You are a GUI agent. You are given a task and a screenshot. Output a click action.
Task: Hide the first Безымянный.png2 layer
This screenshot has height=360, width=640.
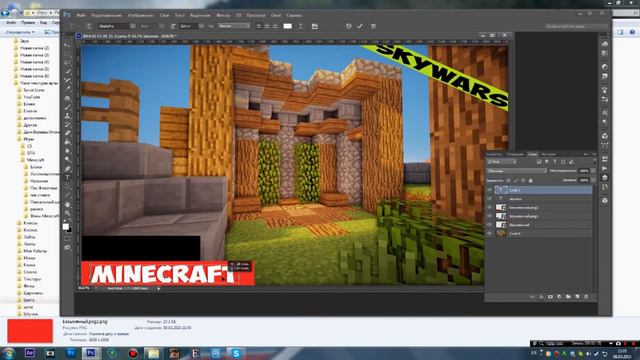(x=489, y=207)
